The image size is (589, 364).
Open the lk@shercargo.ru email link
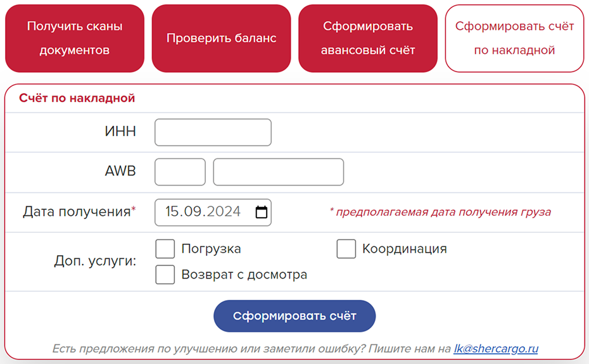point(496,348)
